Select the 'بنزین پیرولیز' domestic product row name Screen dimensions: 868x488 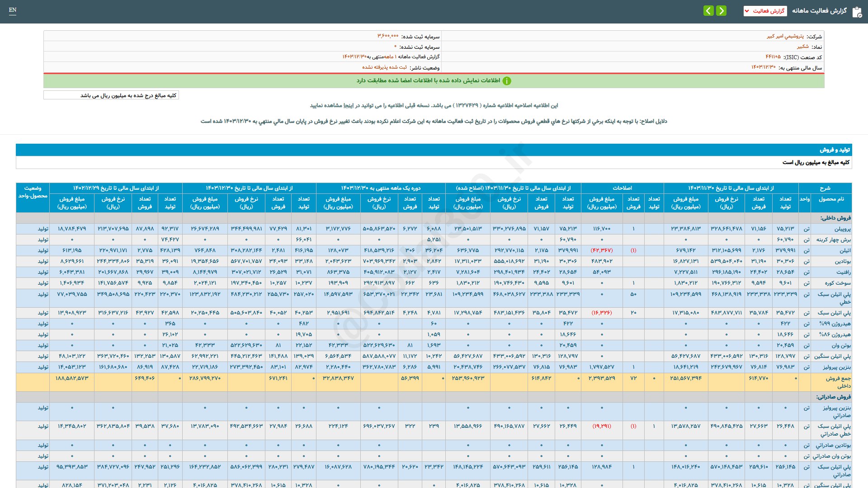837,367
